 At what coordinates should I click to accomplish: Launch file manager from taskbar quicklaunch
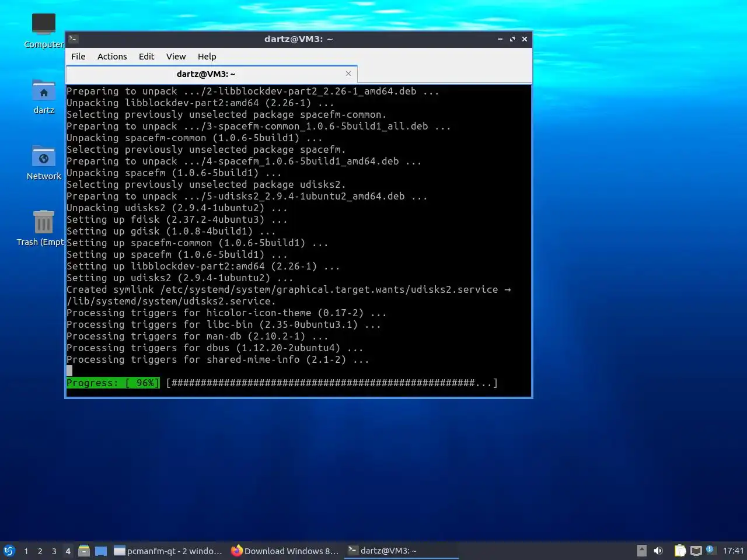click(x=84, y=551)
